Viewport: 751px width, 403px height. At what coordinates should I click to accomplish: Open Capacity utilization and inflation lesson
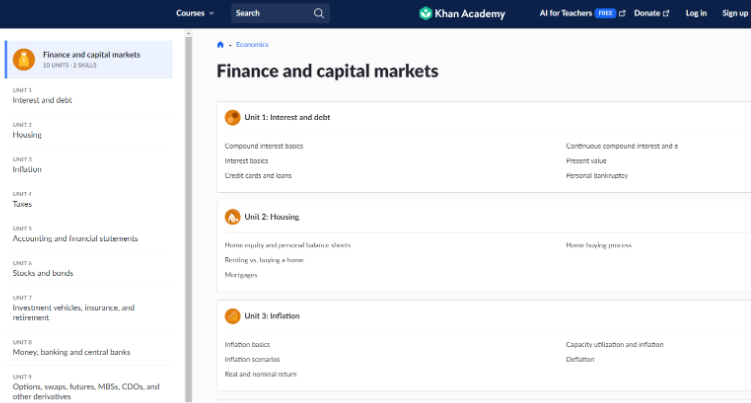click(x=614, y=345)
